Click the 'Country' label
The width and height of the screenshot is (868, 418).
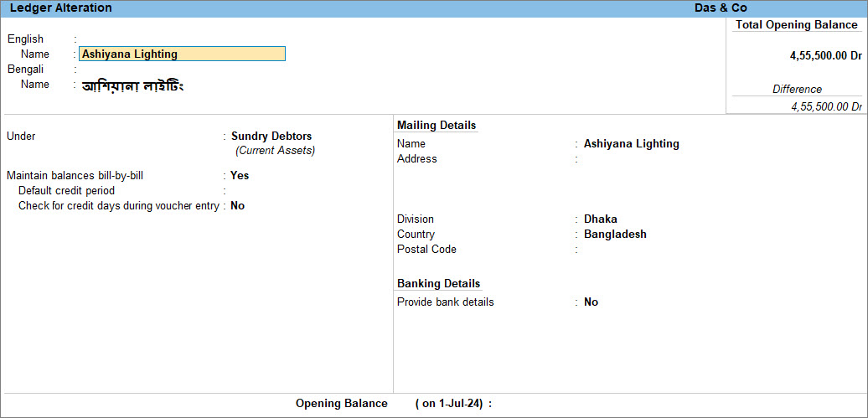416,235
